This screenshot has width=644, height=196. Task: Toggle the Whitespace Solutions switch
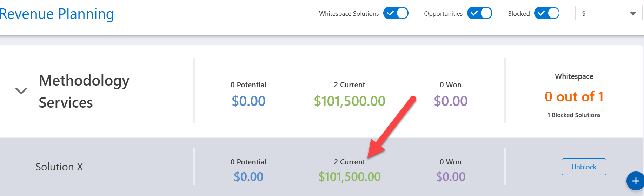tap(396, 13)
